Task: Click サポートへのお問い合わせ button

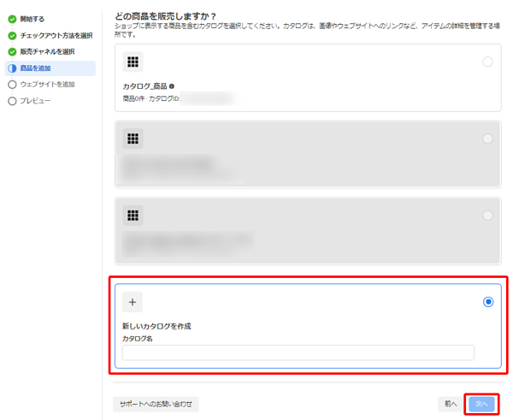Action: (x=156, y=405)
